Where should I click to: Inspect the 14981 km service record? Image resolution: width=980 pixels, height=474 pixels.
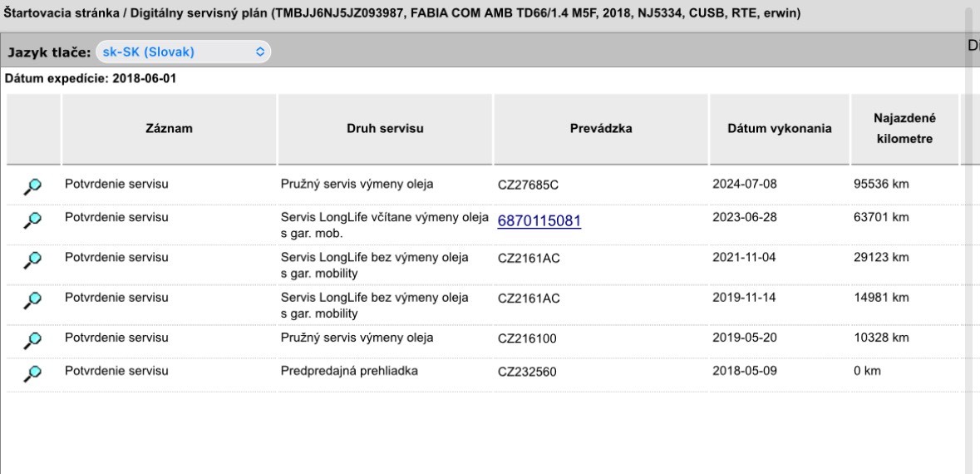[x=32, y=299]
